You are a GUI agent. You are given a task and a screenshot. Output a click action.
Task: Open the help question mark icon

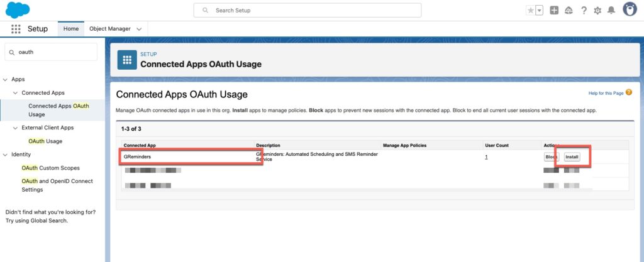click(584, 11)
